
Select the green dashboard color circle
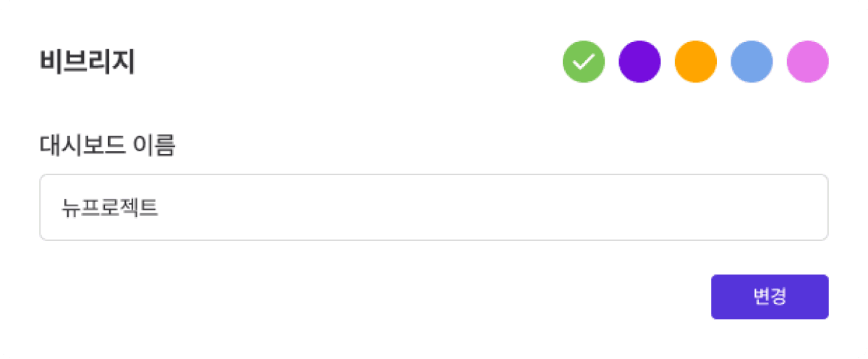pos(584,62)
